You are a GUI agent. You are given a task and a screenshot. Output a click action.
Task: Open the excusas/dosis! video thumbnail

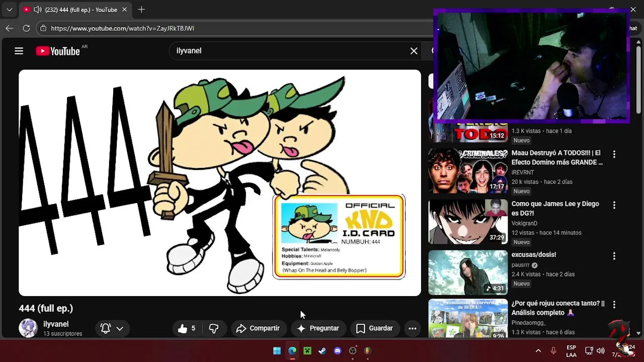point(468,273)
